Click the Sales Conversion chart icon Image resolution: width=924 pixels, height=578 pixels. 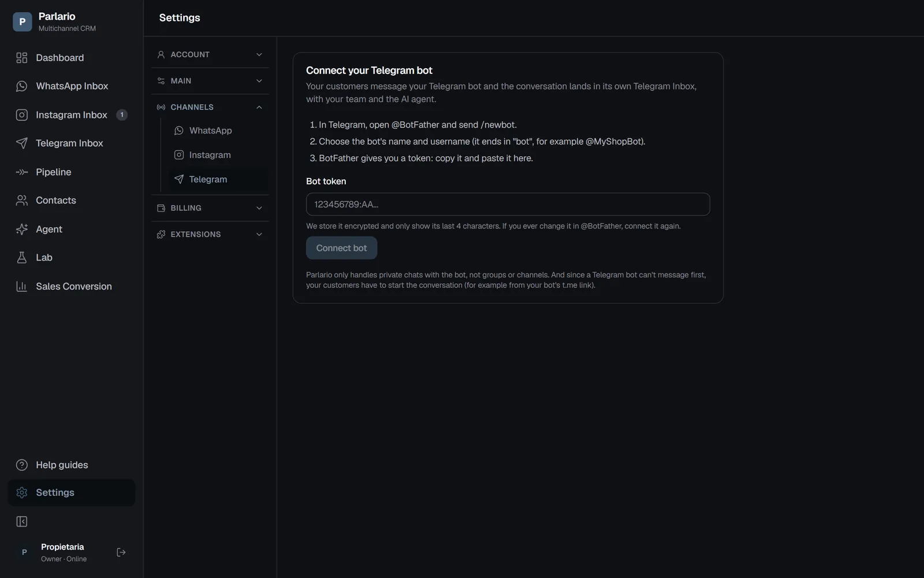tap(22, 287)
